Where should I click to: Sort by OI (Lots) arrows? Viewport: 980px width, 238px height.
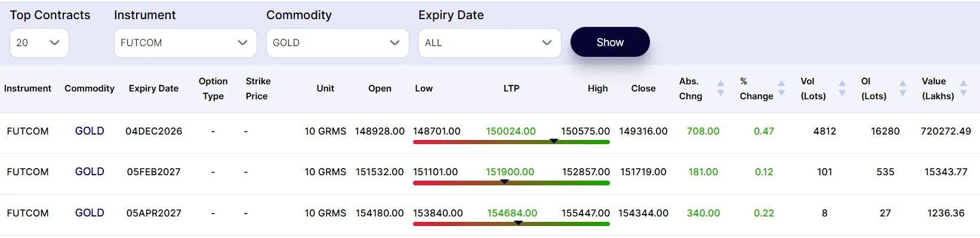902,88
